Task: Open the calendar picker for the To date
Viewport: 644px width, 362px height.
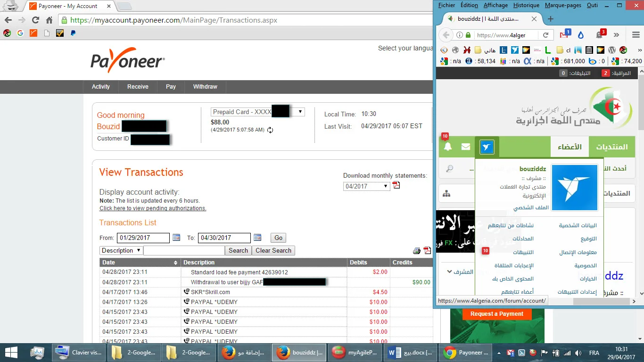Action: click(257, 238)
